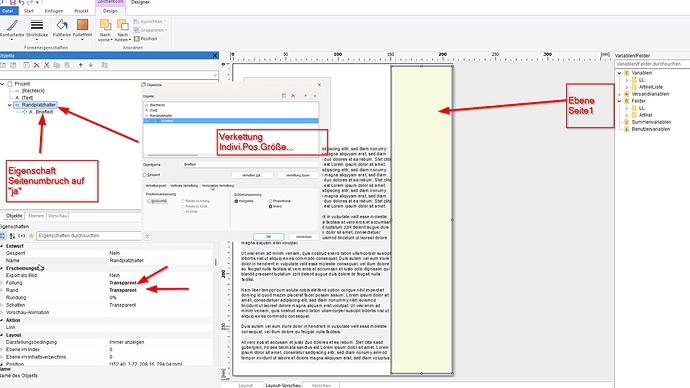Viewport: 690px width, 388px height.
Task: Select the Invers radio button
Action: 271,206
